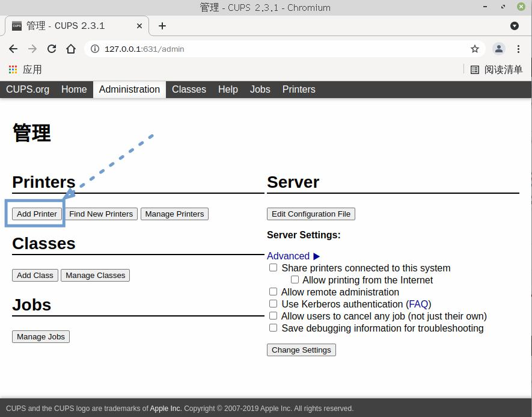
Task: Expand the Advanced server settings
Action: pos(293,256)
